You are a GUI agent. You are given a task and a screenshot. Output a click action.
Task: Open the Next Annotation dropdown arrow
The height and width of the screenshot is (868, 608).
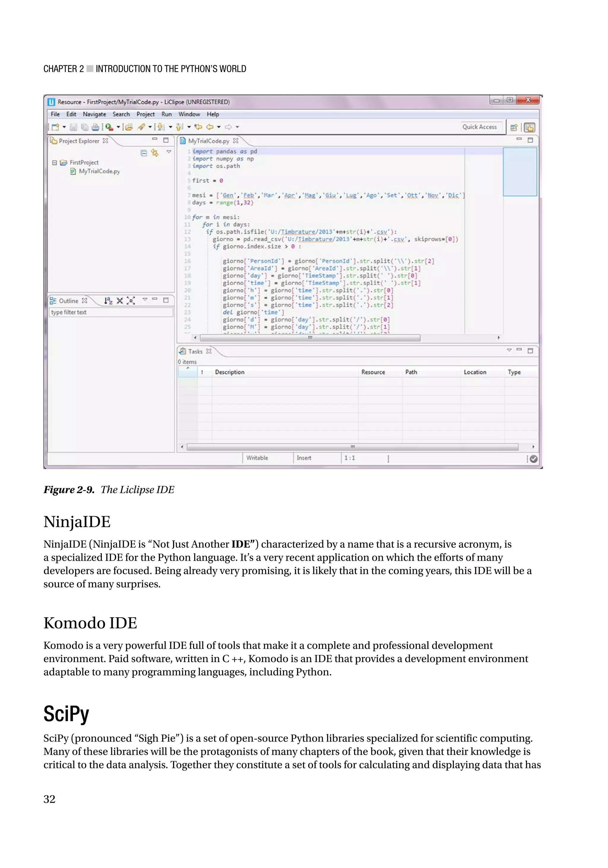point(171,127)
